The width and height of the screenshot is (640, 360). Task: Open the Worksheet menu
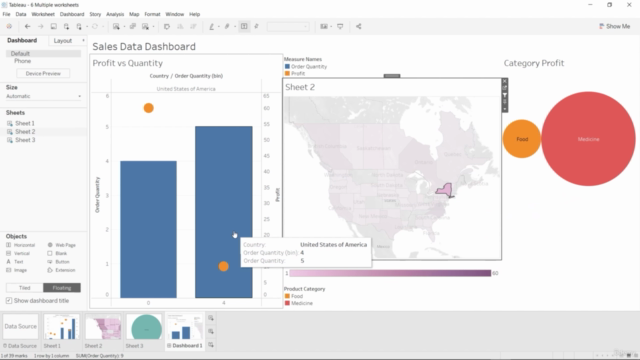43,14
